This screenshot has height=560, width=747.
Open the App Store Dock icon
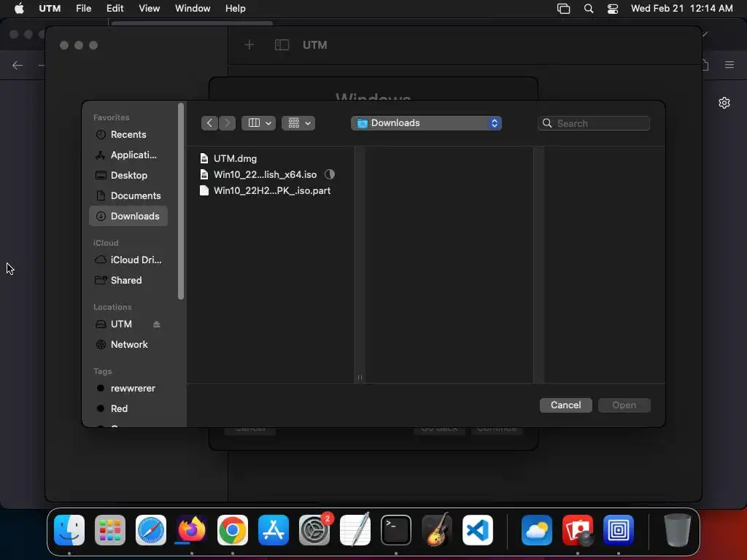274,530
